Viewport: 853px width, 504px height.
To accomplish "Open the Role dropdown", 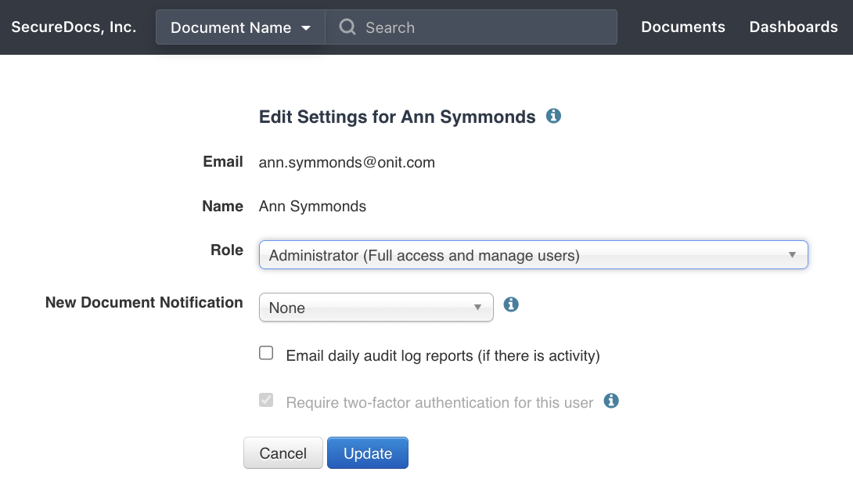I will coord(533,254).
